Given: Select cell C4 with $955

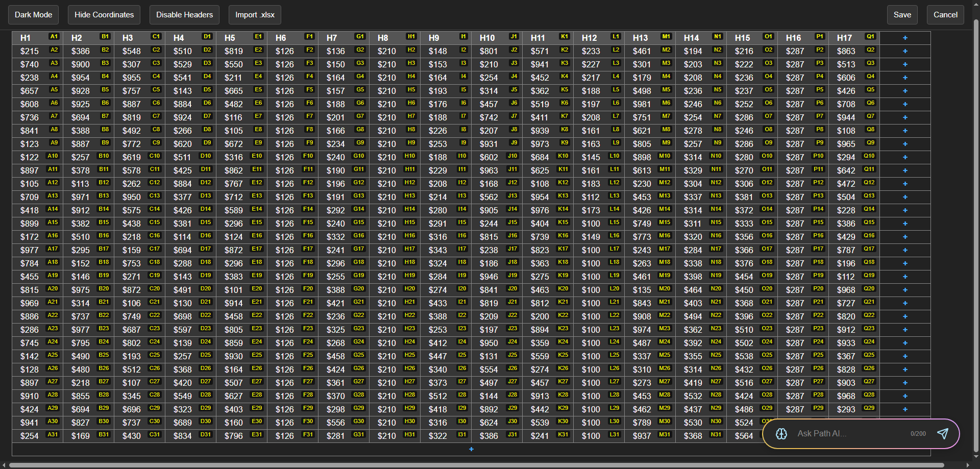Looking at the screenshot, I should 139,78.
